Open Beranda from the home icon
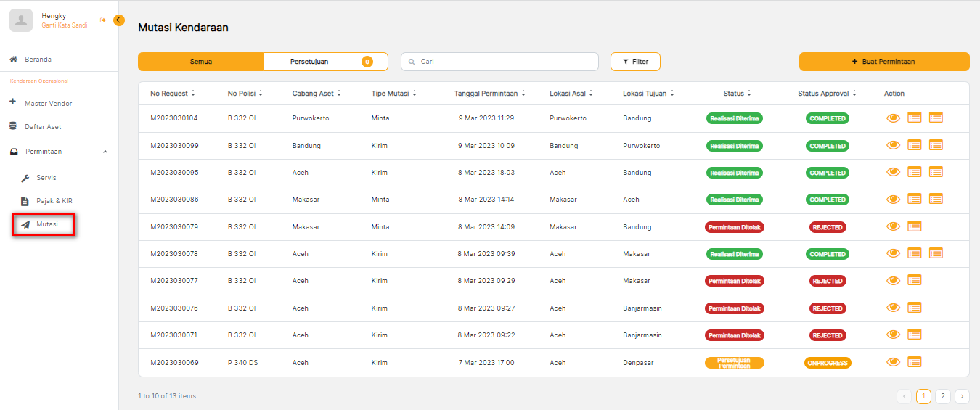This screenshot has height=410, width=980. coord(13,60)
